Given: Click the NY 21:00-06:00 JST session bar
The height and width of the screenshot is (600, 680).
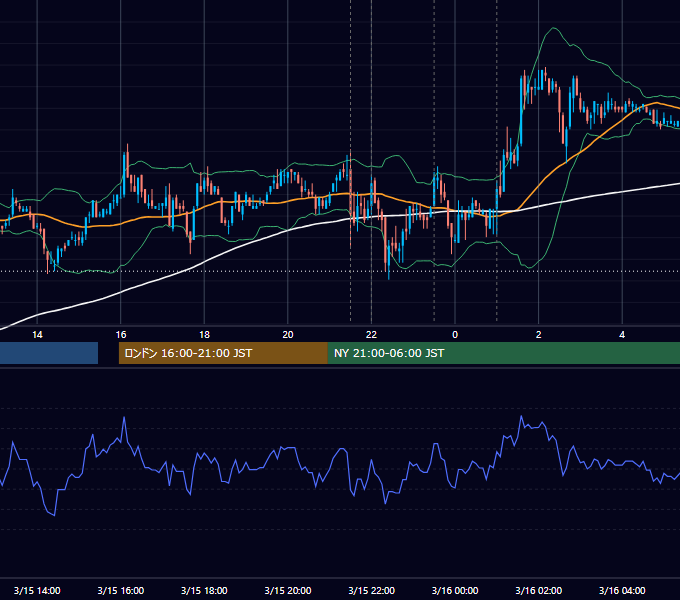Looking at the screenshot, I should pos(503,353).
